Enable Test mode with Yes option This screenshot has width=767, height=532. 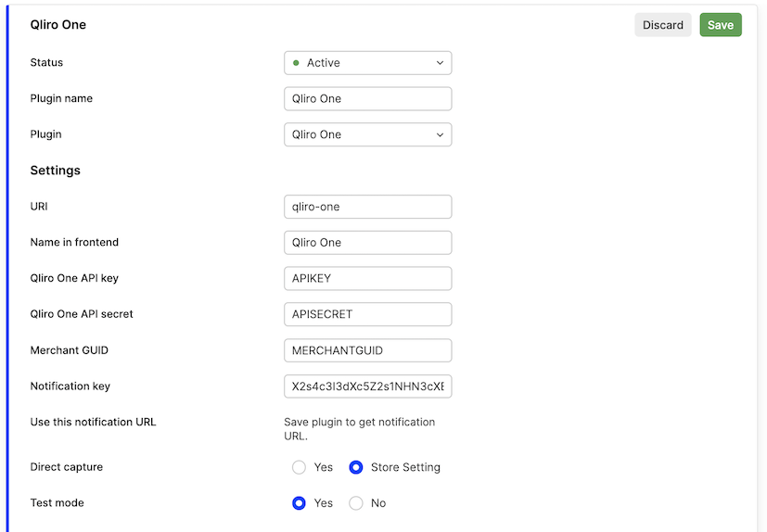tap(299, 503)
